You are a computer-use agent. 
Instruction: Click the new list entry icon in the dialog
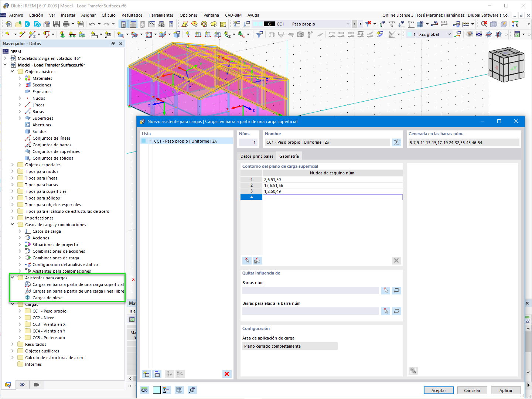coord(146,374)
